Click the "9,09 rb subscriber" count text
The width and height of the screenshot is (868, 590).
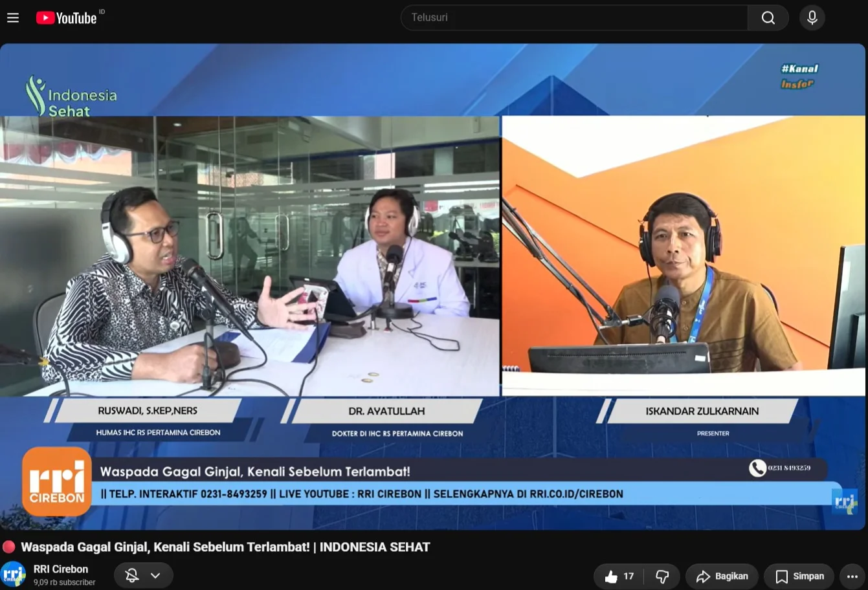[65, 582]
